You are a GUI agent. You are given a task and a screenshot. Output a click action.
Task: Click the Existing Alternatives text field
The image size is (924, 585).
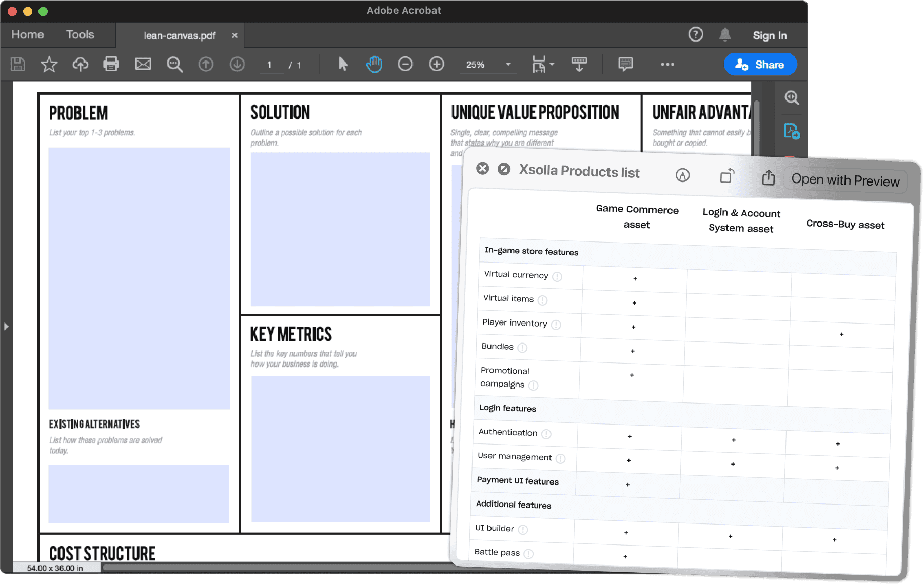coord(139,494)
